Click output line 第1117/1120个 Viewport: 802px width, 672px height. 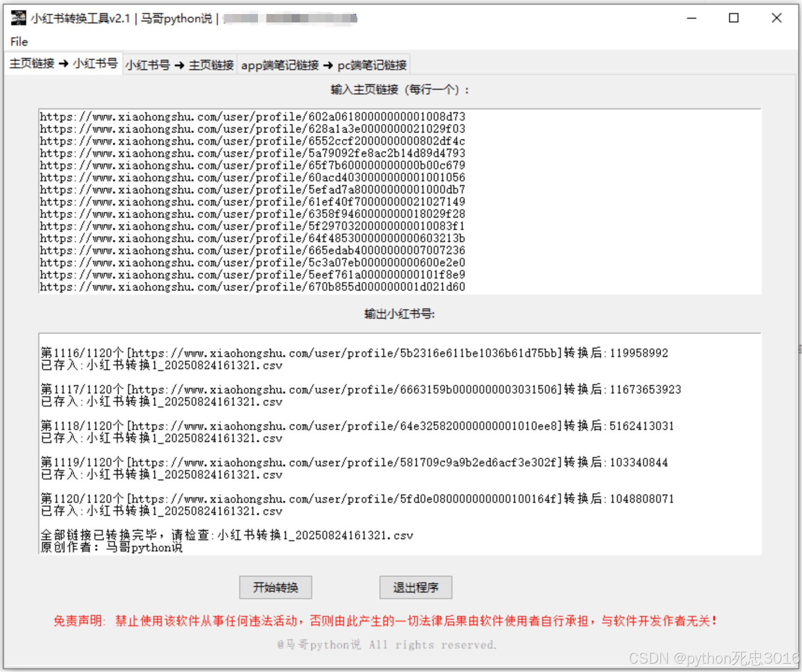point(361,389)
